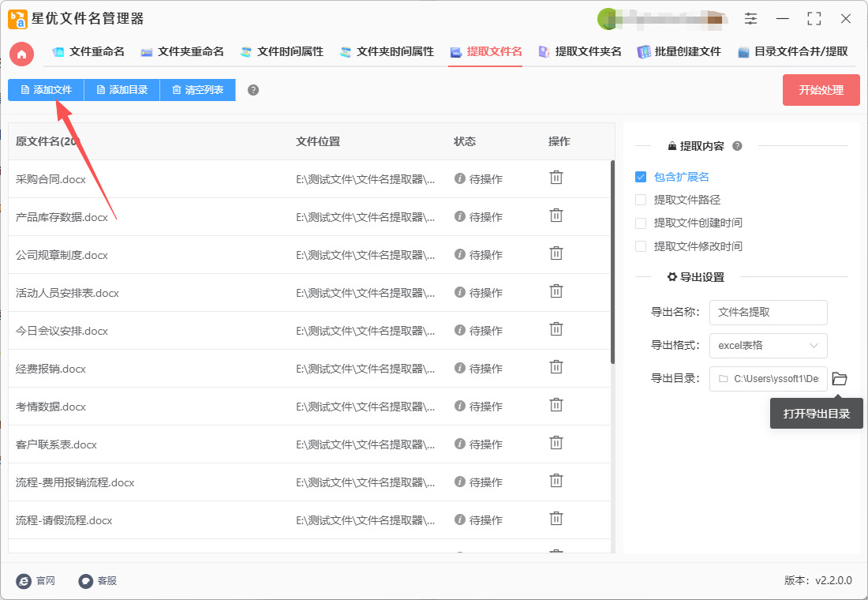Uncheck the 包含扩展名 checkbox
The height and width of the screenshot is (600, 868).
[x=641, y=177]
